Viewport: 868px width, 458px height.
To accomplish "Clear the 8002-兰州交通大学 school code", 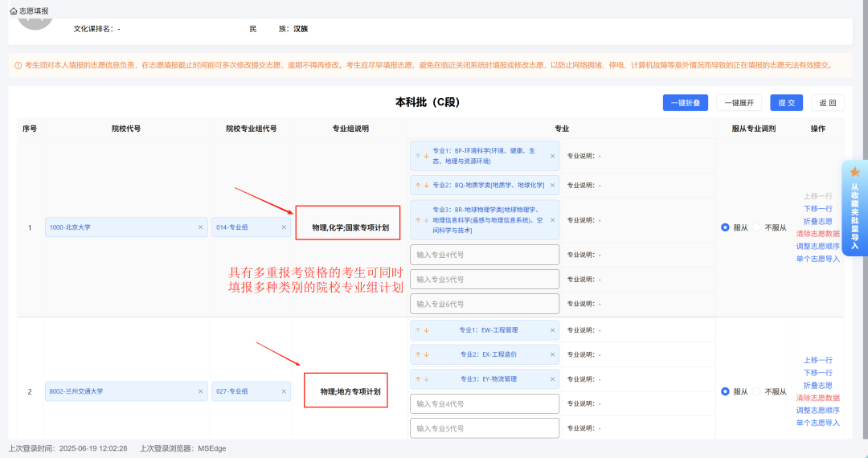I will click(200, 391).
